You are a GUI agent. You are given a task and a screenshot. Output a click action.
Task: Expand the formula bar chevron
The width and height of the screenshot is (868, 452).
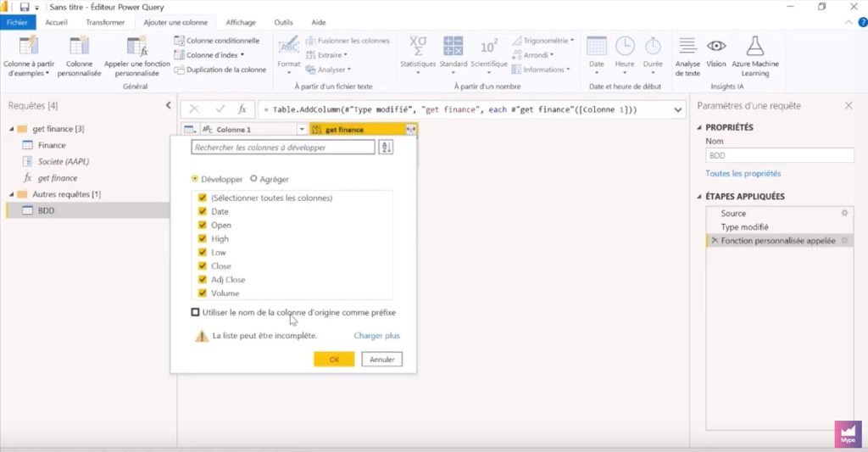coord(677,109)
